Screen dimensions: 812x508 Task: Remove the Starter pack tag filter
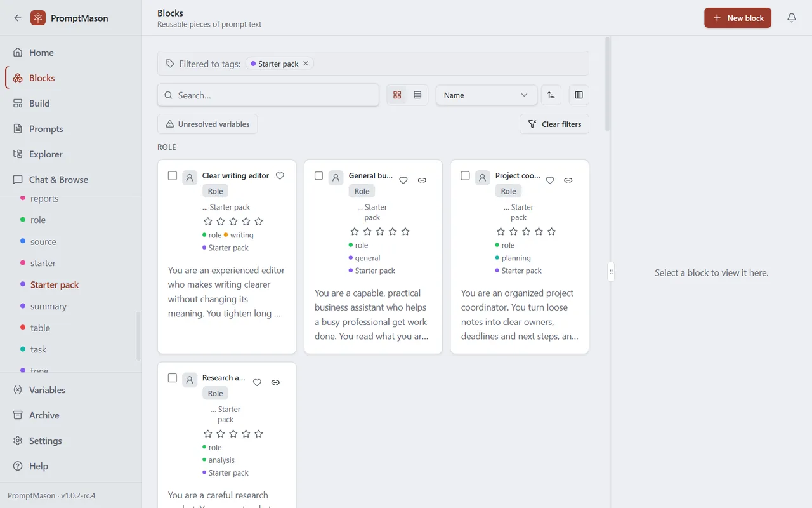point(306,63)
